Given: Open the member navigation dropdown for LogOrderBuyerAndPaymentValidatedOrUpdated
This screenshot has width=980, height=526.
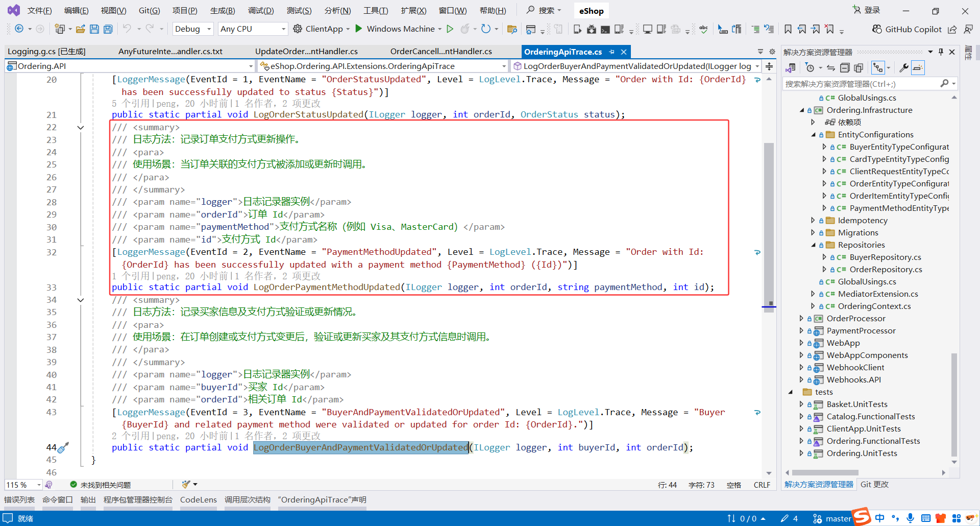Looking at the screenshot, I should point(635,66).
